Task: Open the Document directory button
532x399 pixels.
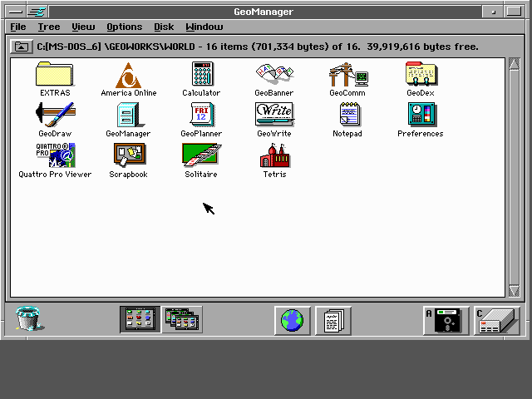Action: [x=333, y=320]
